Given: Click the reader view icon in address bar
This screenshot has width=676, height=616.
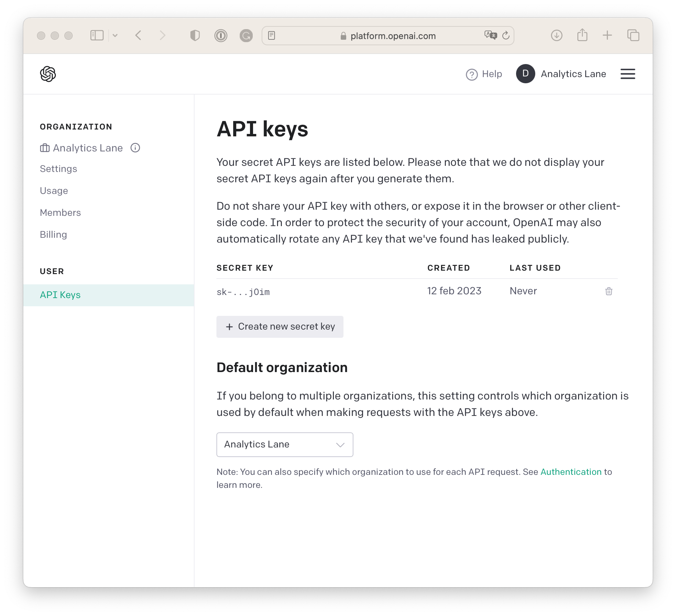Looking at the screenshot, I should 272,35.
